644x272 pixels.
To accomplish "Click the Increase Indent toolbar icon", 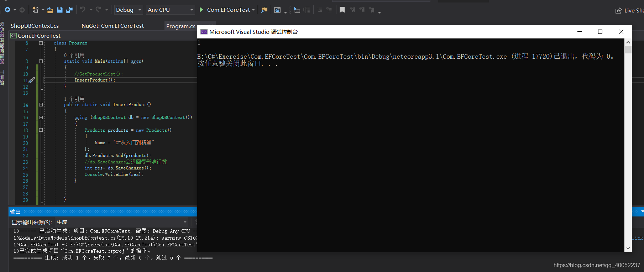I will coord(329,10).
